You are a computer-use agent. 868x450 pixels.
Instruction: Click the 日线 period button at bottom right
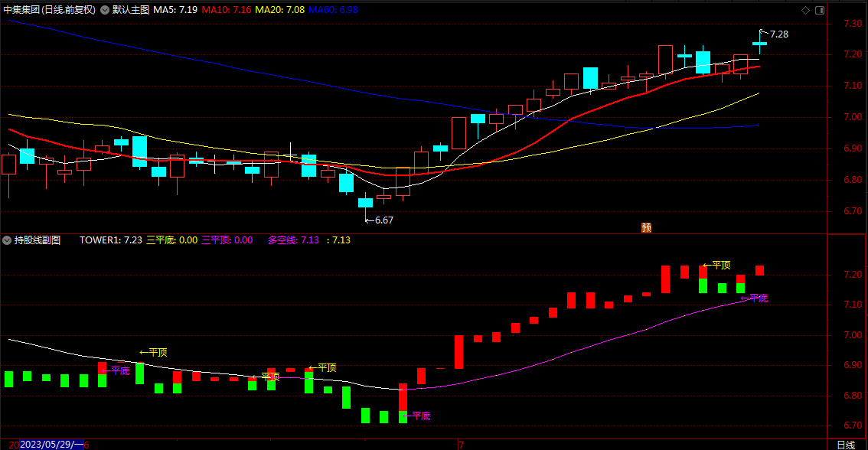(846, 445)
